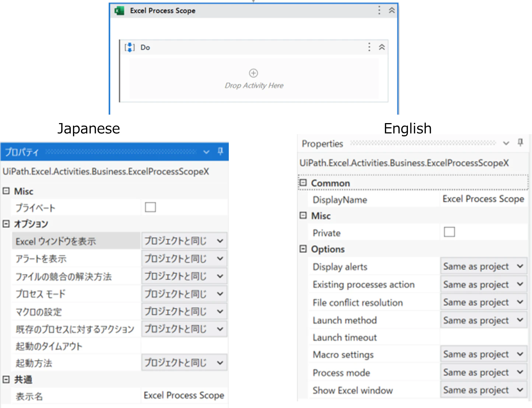Open the Show Excel window dropdown
Image resolution: width=532 pixels, height=408 pixels.
[483, 390]
